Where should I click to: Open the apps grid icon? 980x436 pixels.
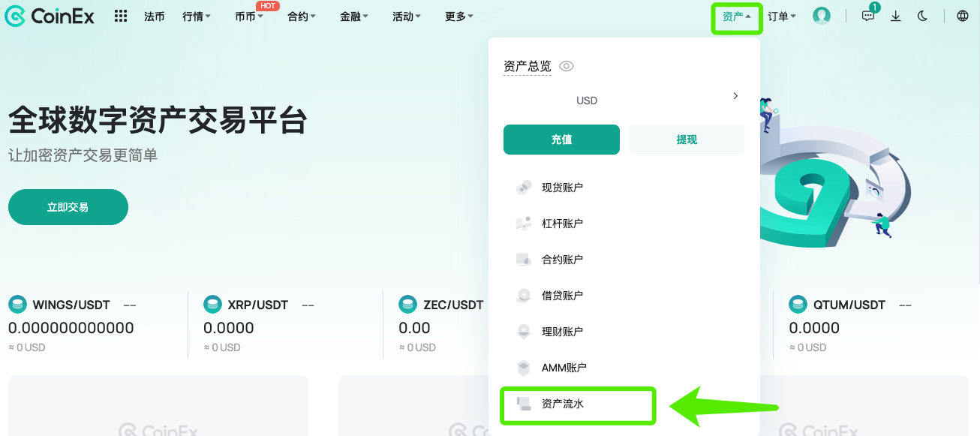(121, 16)
